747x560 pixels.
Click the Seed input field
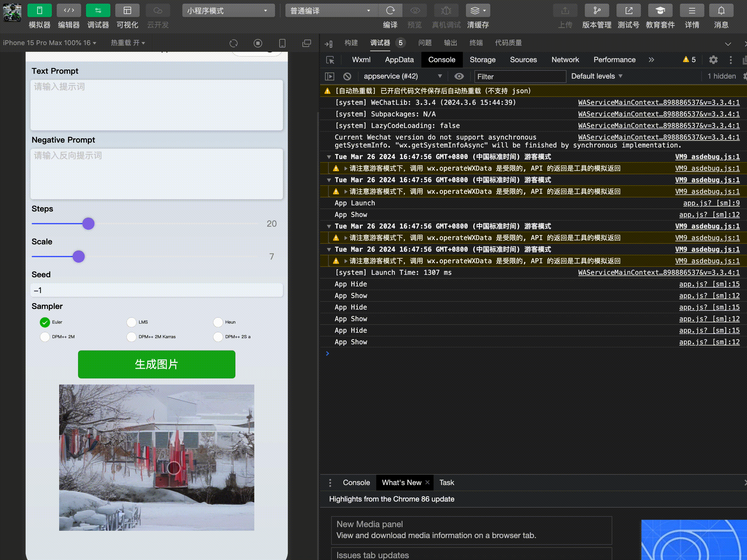pyautogui.click(x=157, y=290)
